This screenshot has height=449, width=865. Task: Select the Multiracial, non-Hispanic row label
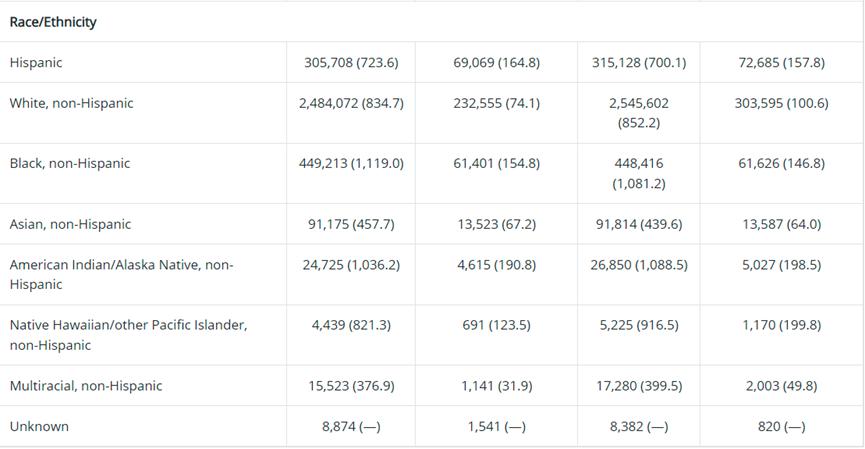pos(85,386)
